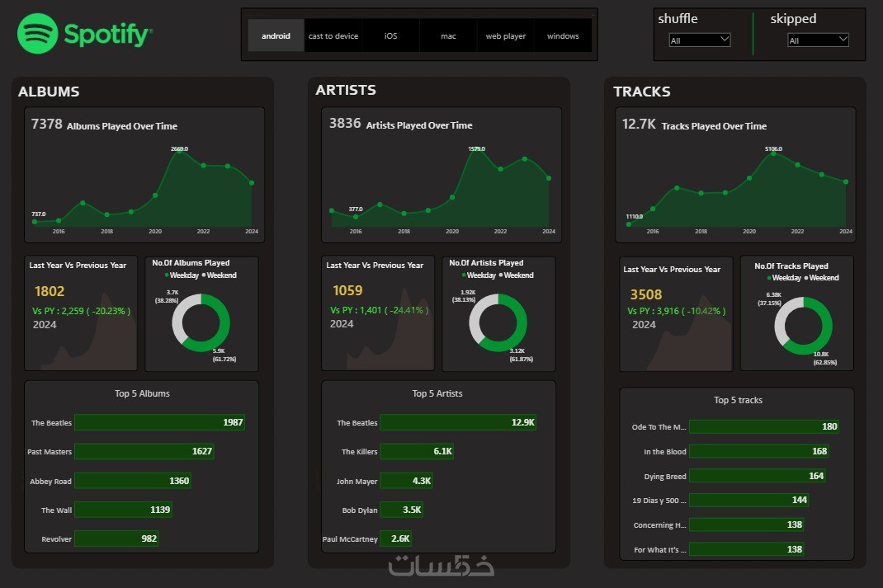Image resolution: width=883 pixels, height=588 pixels.
Task: Select Bob Dylan bar showing 3.5K
Action: click(402, 509)
